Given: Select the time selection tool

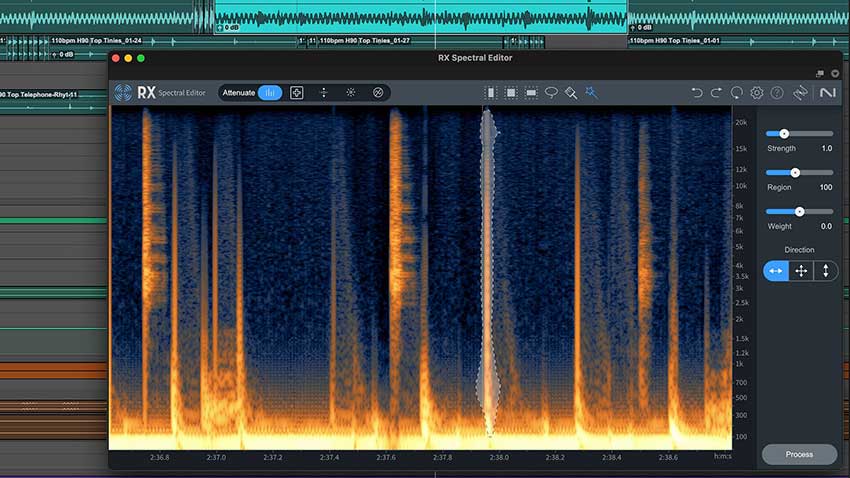Looking at the screenshot, I should [x=490, y=92].
